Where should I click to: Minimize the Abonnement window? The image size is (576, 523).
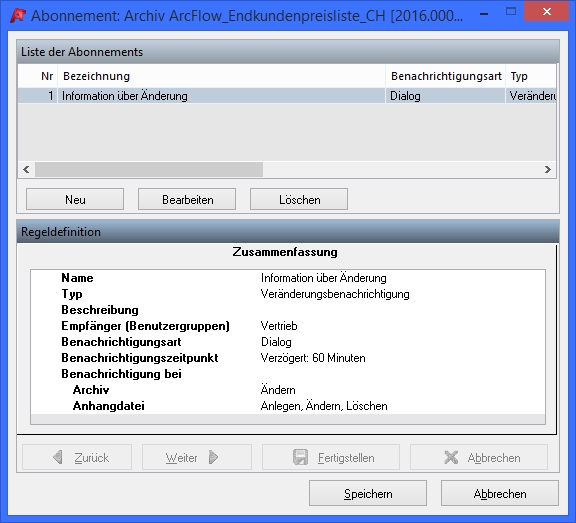[484, 14]
